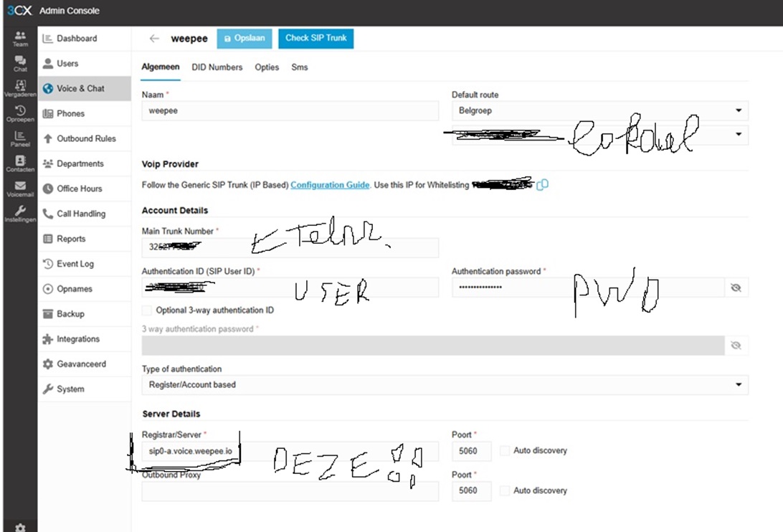783x532 pixels.
Task: Open Office Hours
Action: click(85, 189)
